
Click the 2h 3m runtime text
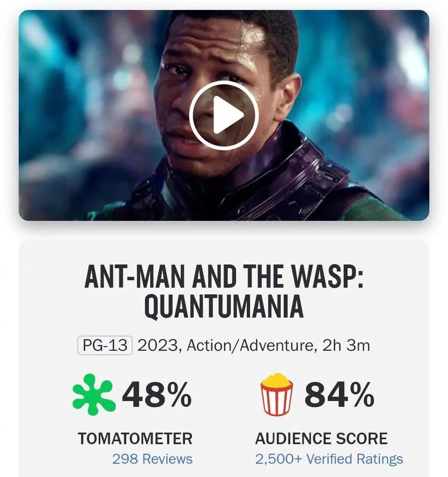click(346, 346)
